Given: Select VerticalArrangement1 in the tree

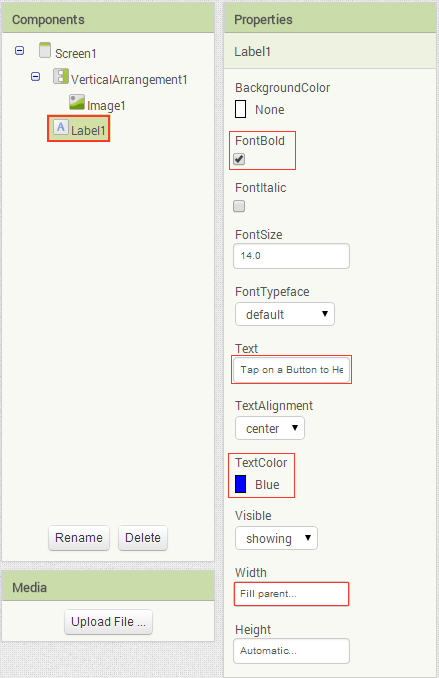Looking at the screenshot, I should click(129, 80).
